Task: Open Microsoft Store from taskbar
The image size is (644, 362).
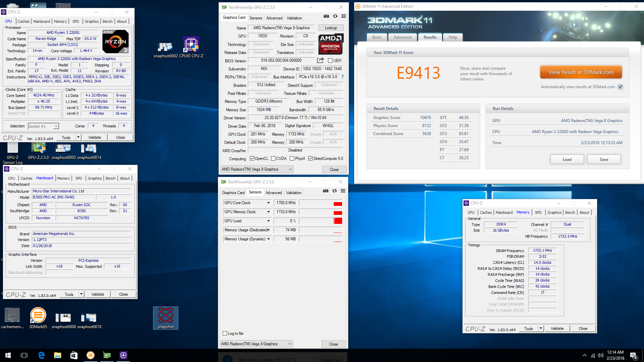Action: [74, 355]
